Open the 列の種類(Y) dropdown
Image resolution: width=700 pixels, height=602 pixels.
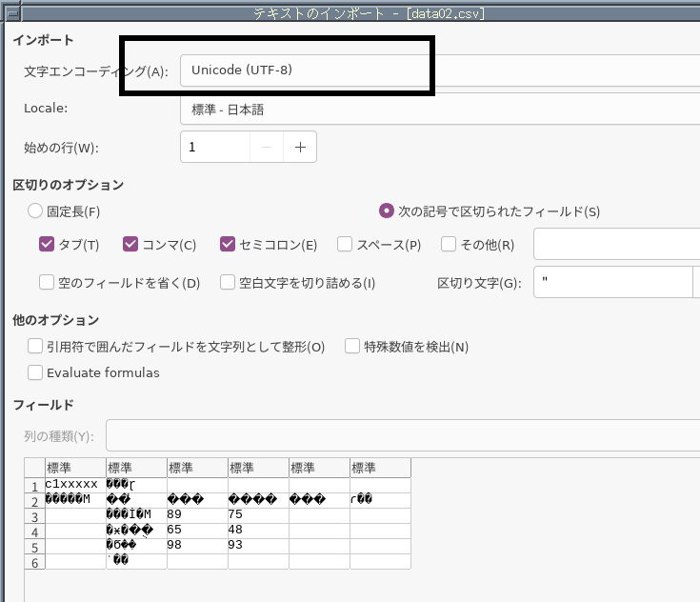point(403,435)
